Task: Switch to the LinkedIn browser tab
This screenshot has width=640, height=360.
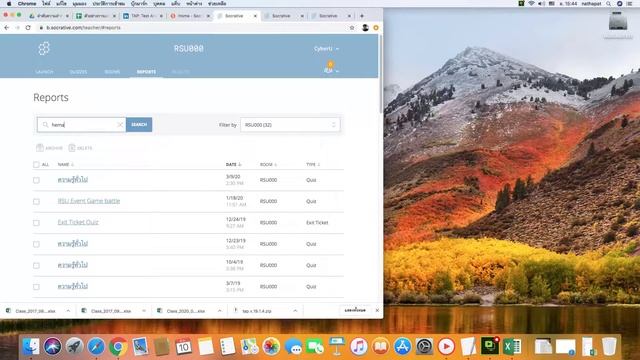Action: tap(142, 16)
